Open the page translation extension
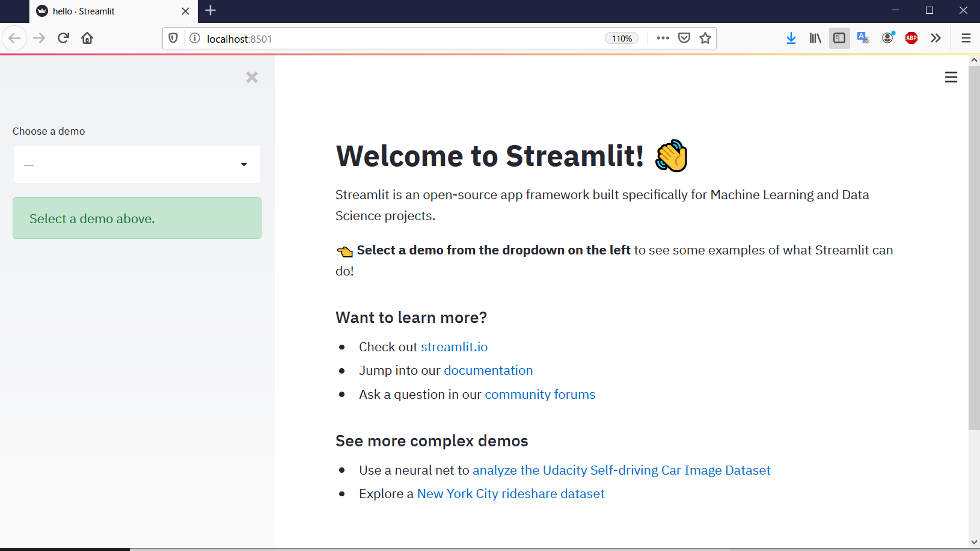 (x=863, y=38)
